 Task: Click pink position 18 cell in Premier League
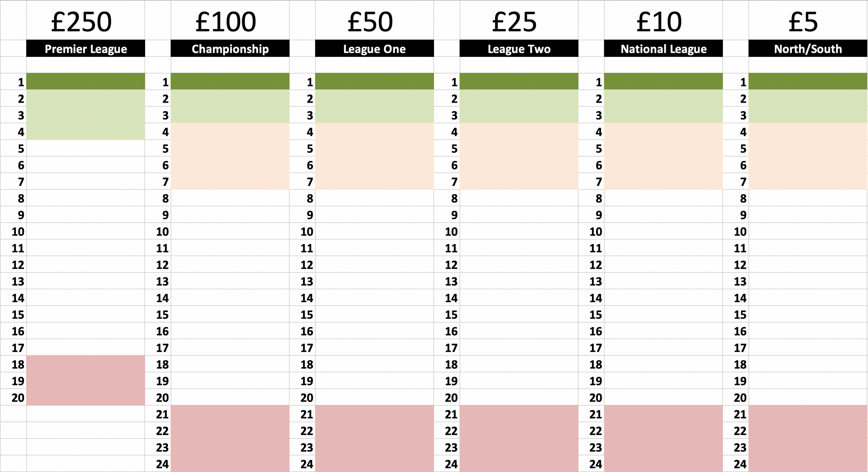point(85,364)
